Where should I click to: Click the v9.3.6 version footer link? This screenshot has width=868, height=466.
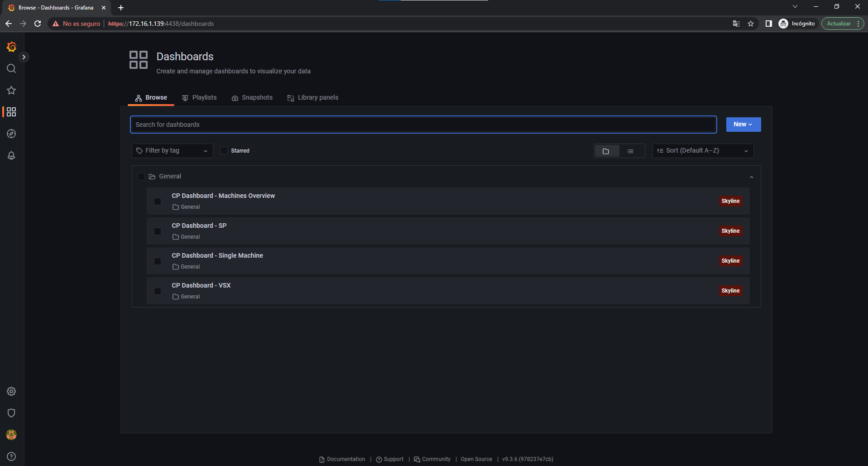[528, 459]
